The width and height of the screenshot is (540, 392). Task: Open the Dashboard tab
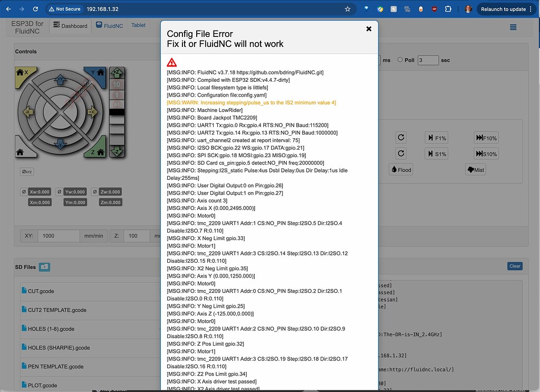(x=70, y=26)
